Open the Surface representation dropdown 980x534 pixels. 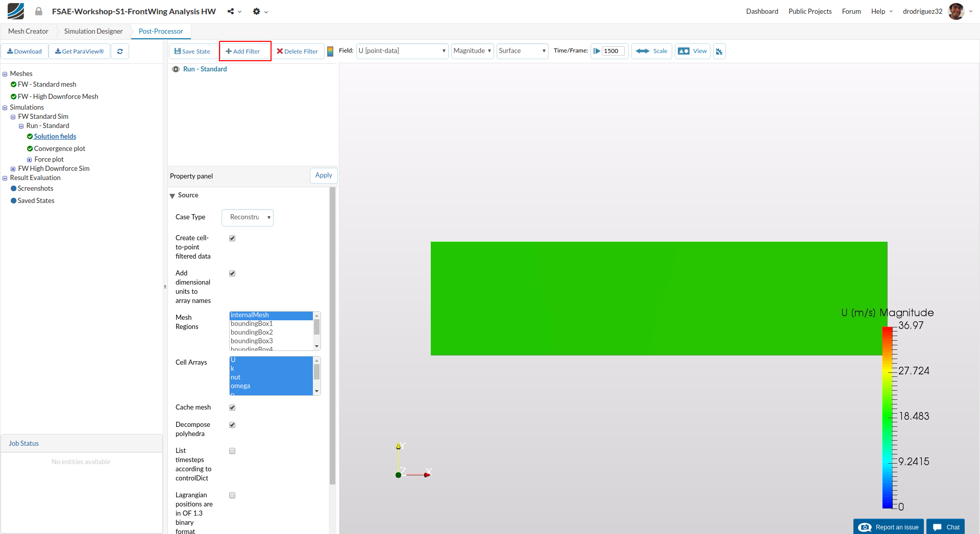pos(522,51)
